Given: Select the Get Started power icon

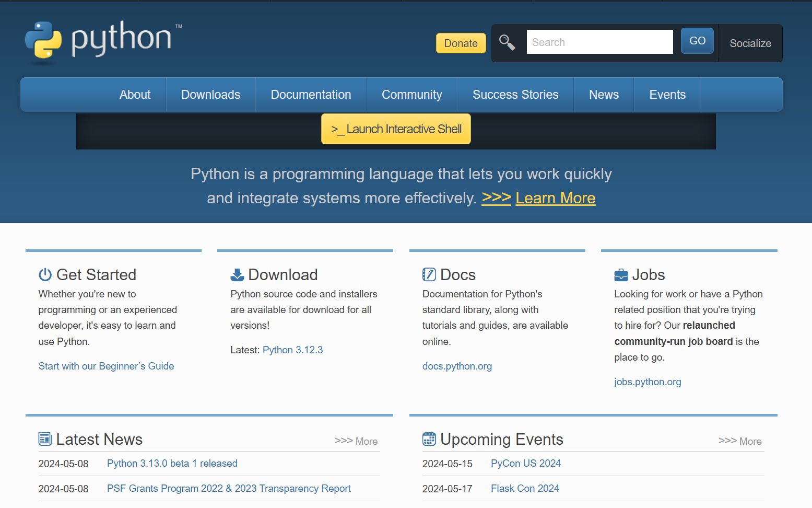Looking at the screenshot, I should (44, 274).
